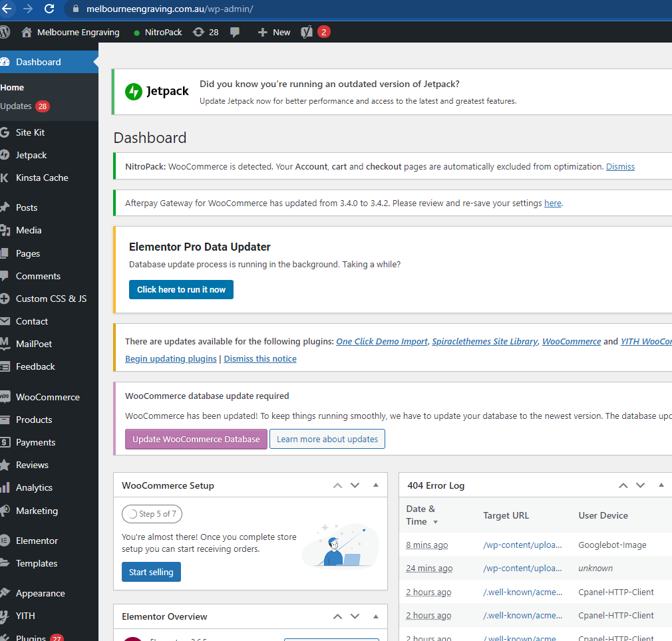This screenshot has width=672, height=641.
Task: Click the Posts pushpin icon
Action: point(5,207)
